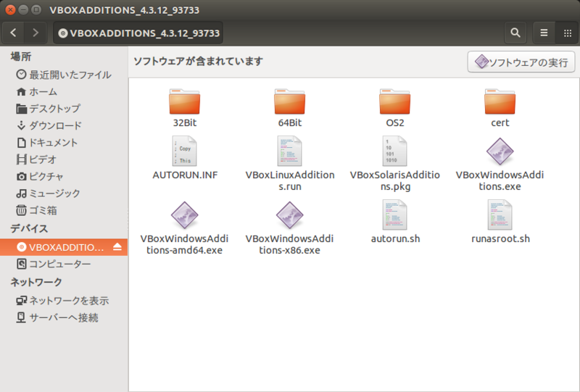580x392 pixels.
Task: Select the 64Bit folder icon
Action: point(289,101)
